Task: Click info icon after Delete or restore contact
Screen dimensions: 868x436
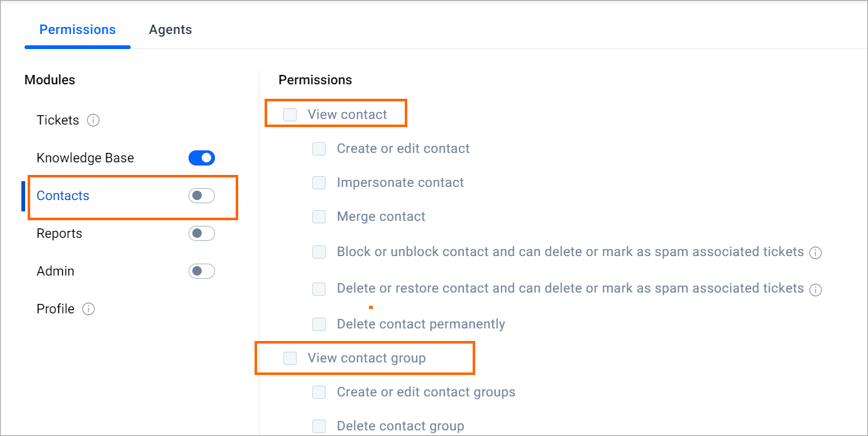Action: click(816, 289)
